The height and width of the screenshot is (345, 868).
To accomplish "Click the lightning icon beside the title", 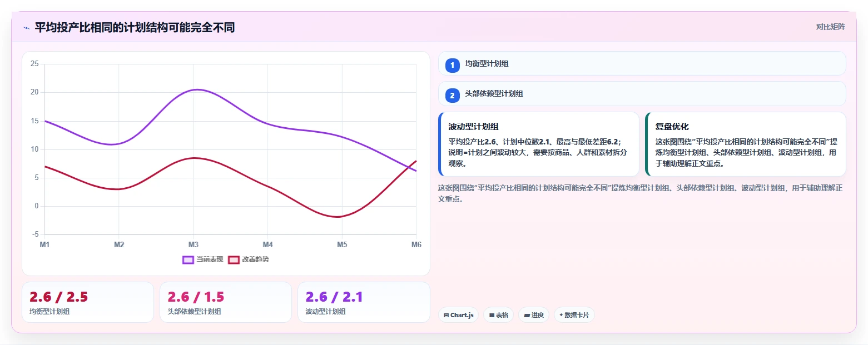I will tap(26, 28).
